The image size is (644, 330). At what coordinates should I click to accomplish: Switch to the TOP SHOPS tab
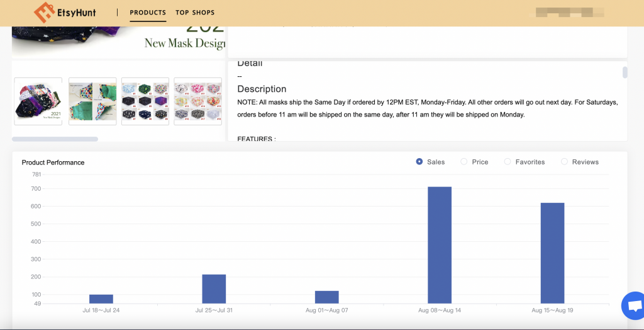tap(195, 13)
